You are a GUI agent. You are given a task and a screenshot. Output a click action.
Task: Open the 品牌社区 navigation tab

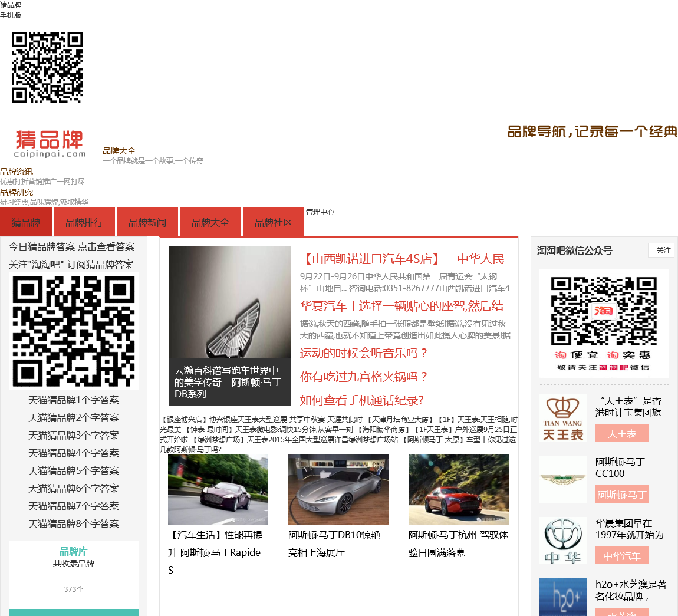click(274, 222)
